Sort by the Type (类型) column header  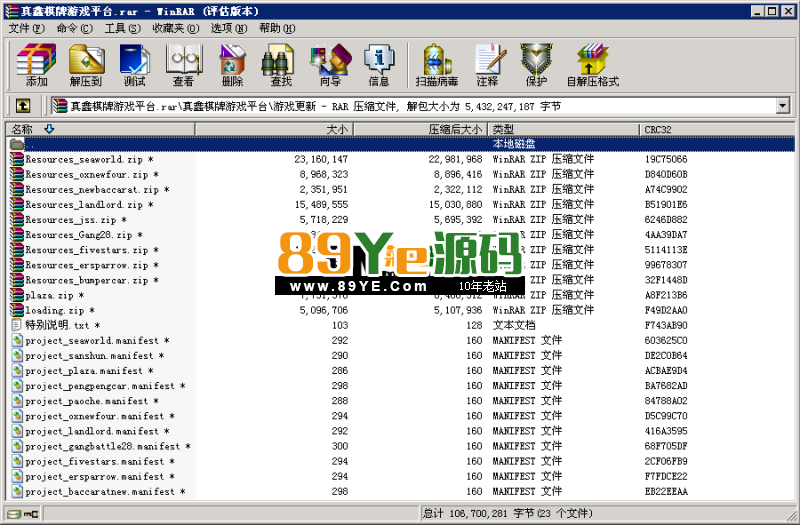pos(563,130)
